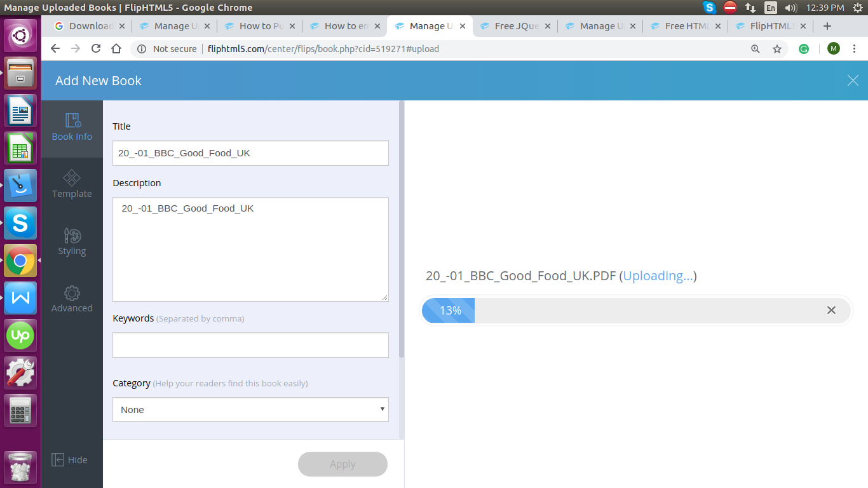Open the Template sidebar panel
868x488 pixels.
[72, 184]
